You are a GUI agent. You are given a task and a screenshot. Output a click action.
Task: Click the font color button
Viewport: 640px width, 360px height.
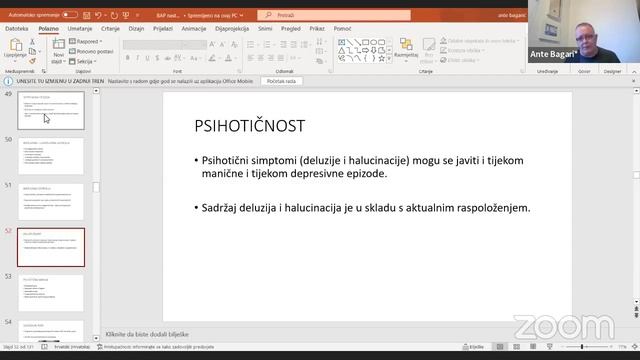[228, 58]
